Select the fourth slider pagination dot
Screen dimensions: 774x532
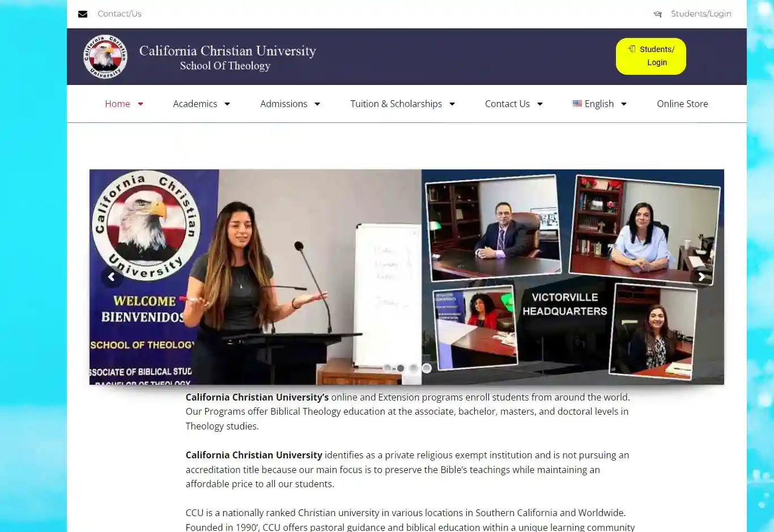click(427, 368)
